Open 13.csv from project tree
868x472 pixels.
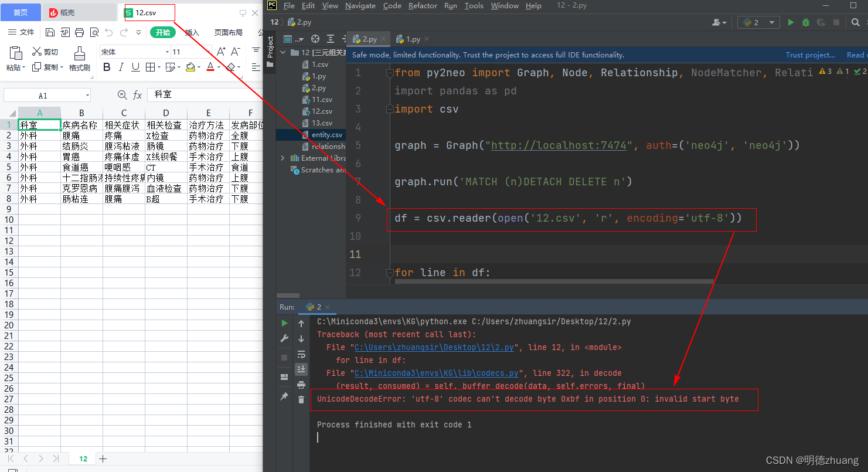point(322,123)
